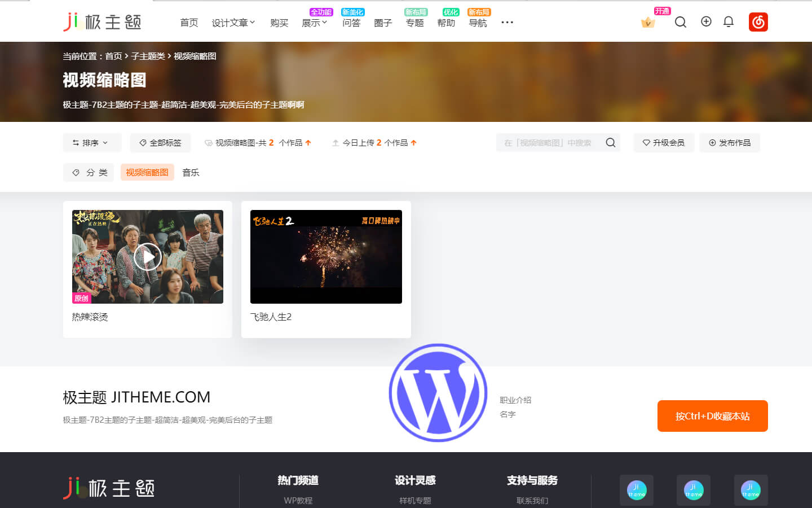Open the 飞驰人生2 thumbnail
This screenshot has width=812, height=508.
[x=326, y=257]
